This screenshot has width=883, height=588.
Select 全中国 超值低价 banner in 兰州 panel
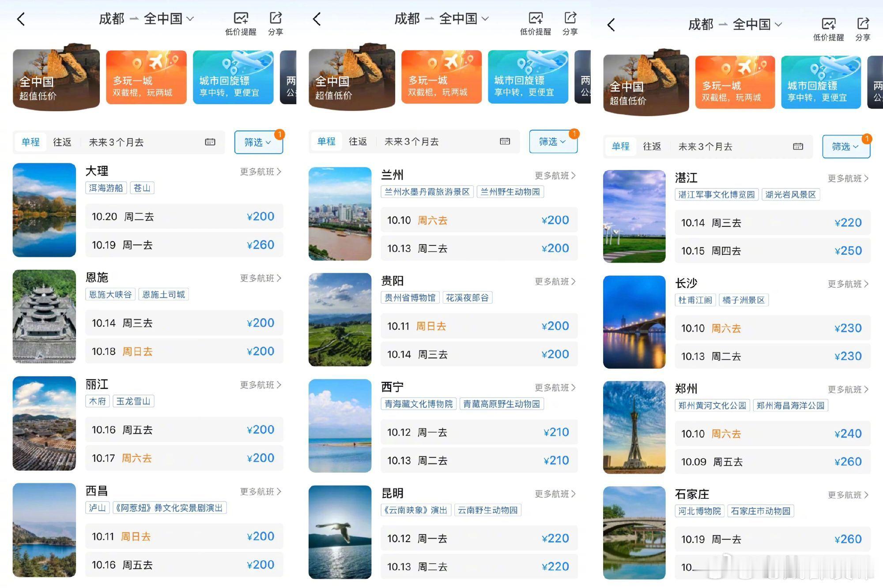352,77
